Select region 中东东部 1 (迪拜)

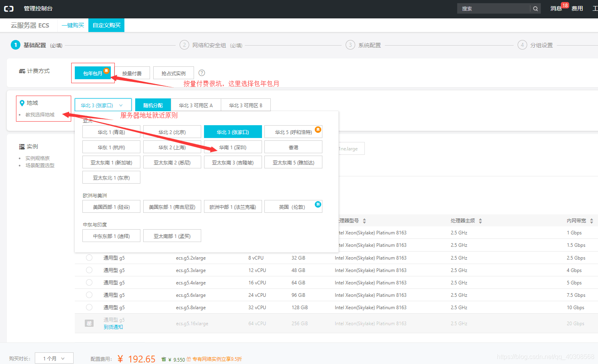[111, 236]
